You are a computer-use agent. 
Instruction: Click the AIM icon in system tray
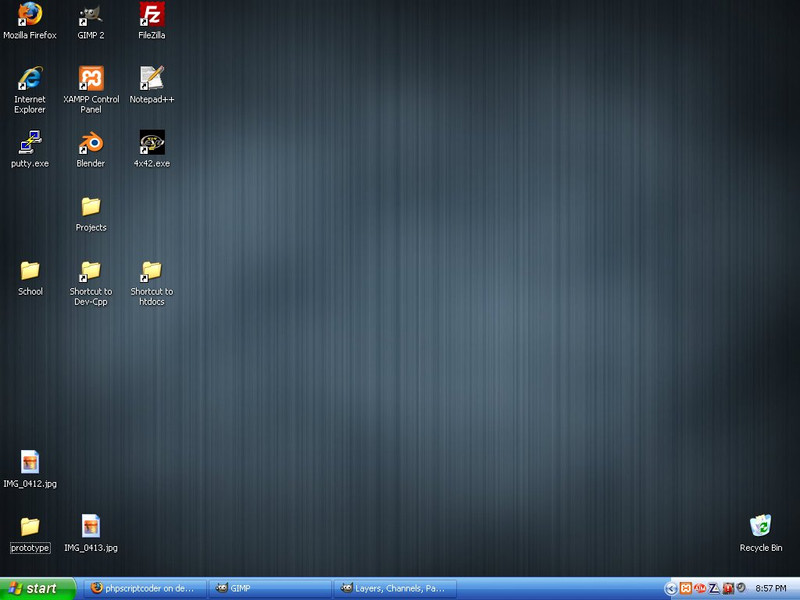point(699,589)
